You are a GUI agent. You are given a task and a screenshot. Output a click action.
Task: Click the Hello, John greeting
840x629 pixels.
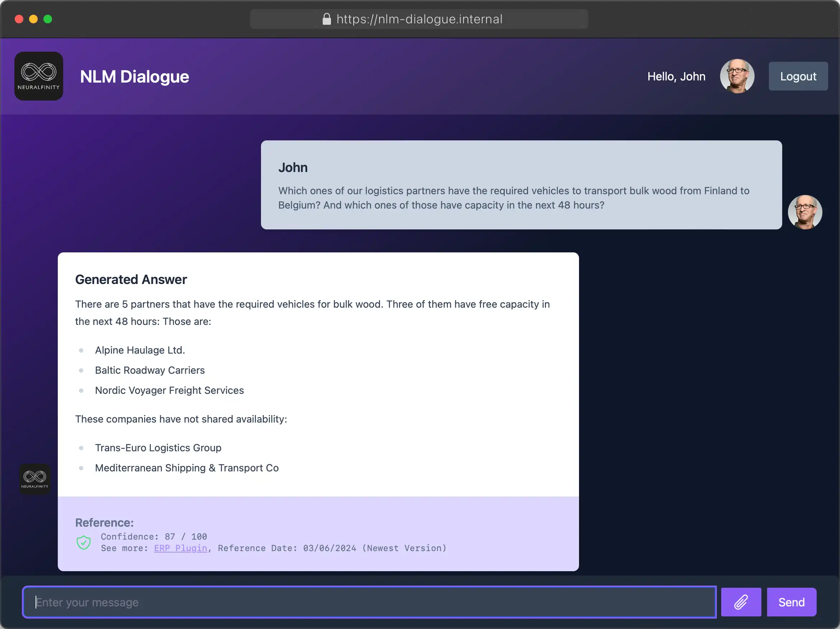pyautogui.click(x=676, y=76)
